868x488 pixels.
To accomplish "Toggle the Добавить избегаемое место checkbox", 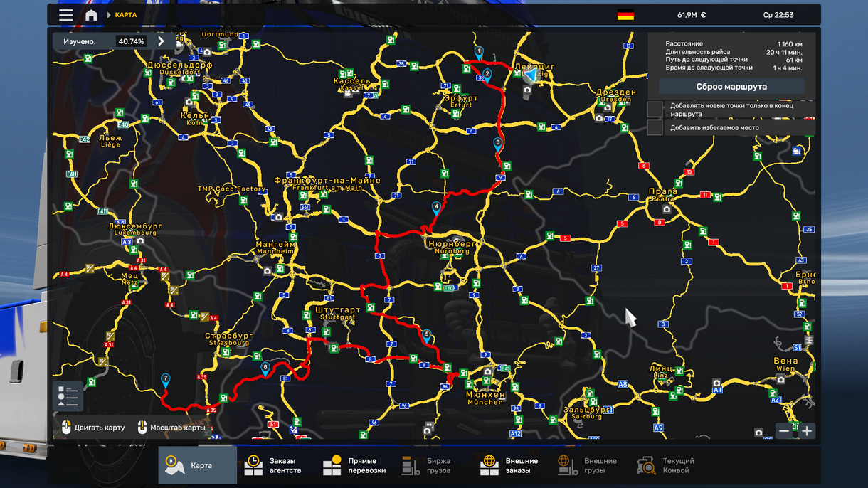I will (655, 127).
